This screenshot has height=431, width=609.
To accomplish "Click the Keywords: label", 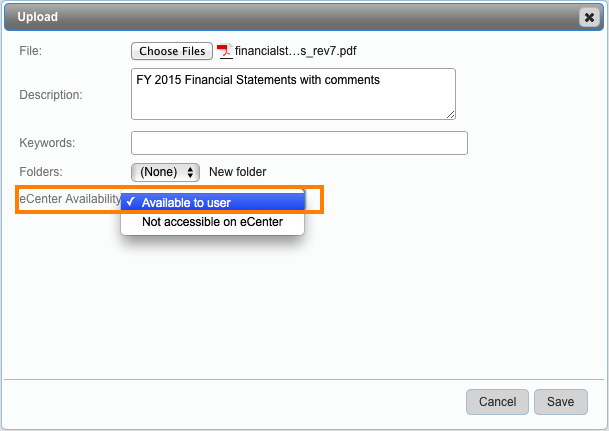I will coord(47,143).
